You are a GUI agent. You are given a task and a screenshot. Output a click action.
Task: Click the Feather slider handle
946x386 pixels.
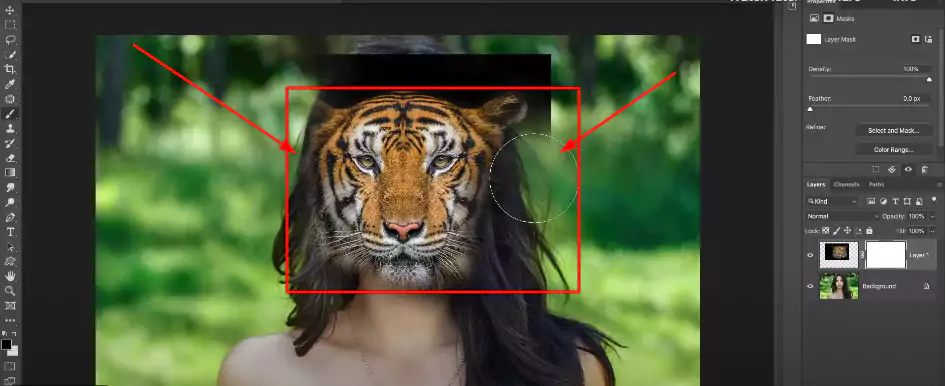point(810,109)
